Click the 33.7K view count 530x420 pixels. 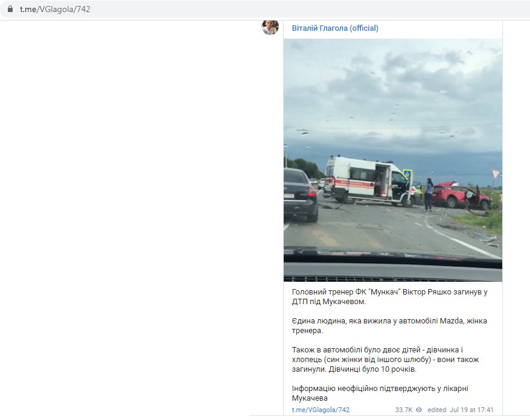point(404,410)
